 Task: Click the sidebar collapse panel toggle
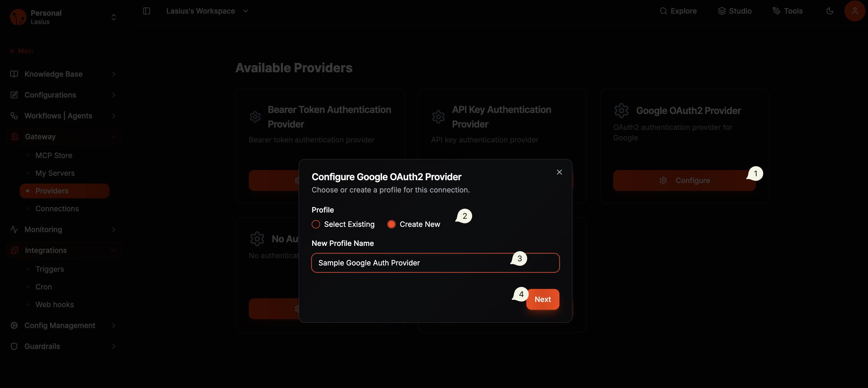point(147,11)
